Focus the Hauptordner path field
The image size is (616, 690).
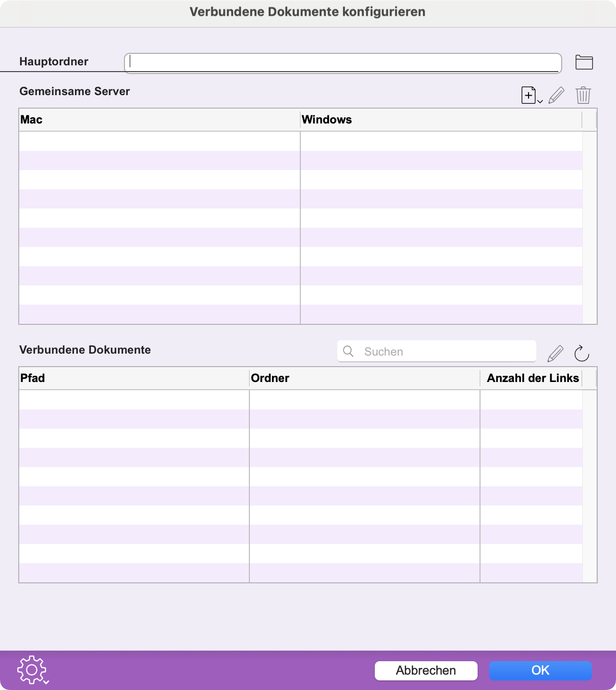tap(343, 63)
